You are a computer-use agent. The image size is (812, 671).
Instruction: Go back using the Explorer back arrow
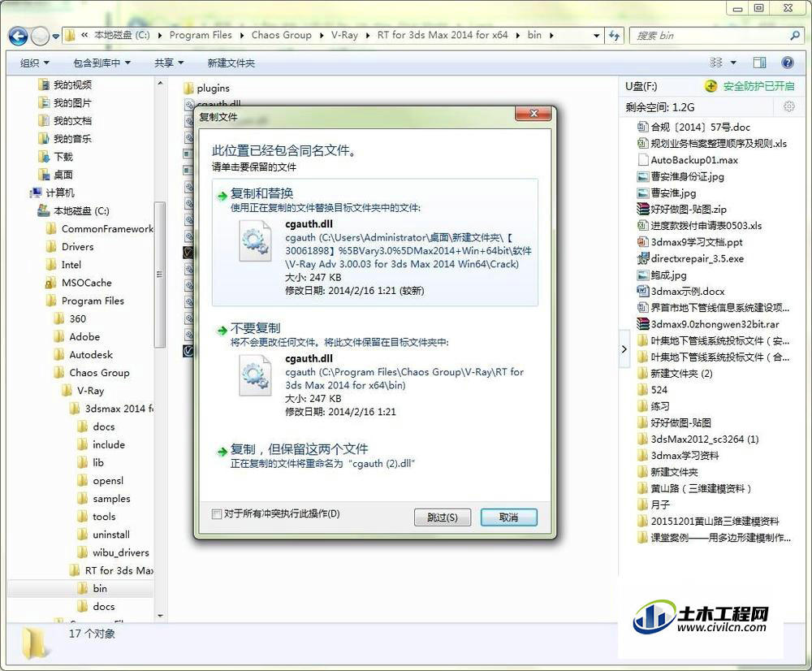(19, 36)
